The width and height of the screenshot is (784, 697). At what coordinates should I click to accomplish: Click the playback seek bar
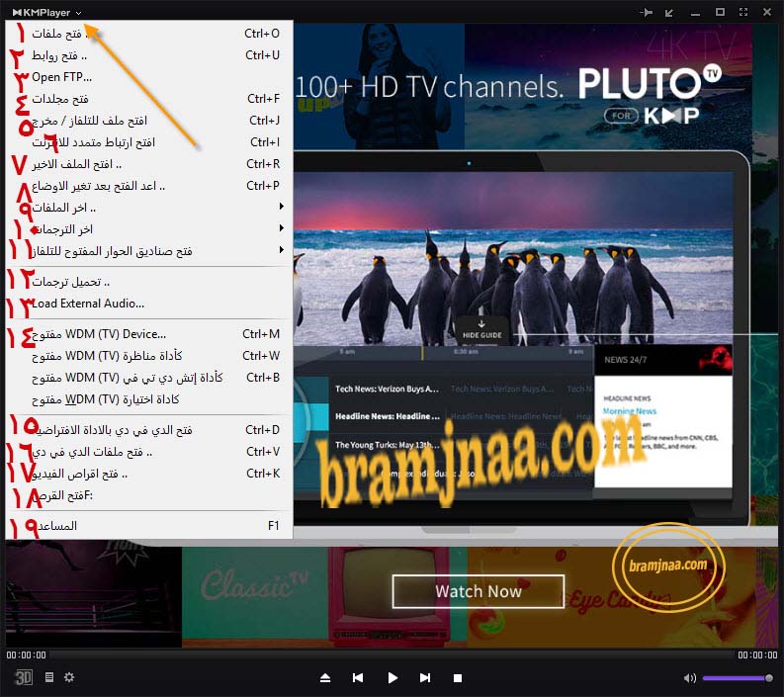coord(392,654)
